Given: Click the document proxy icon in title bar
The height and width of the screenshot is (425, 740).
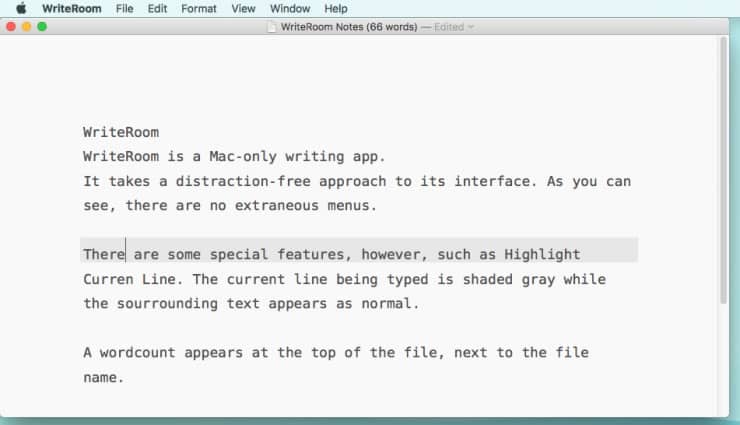Looking at the screenshot, I should click(x=271, y=27).
